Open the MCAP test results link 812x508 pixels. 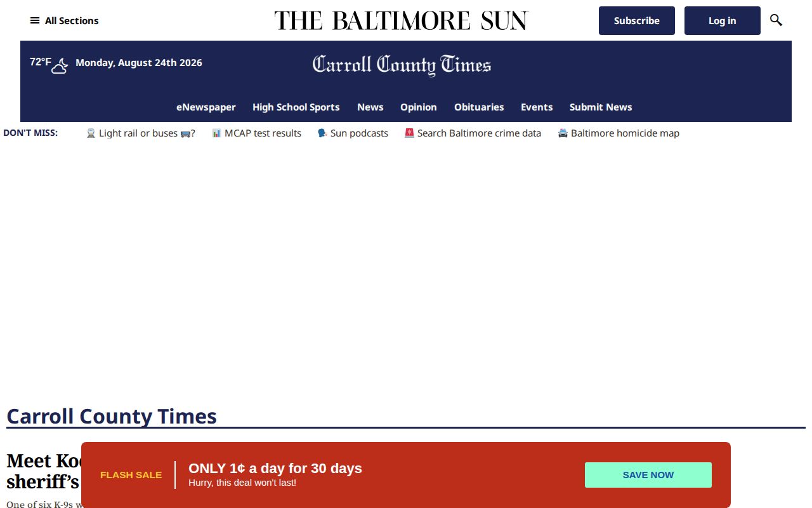coord(256,133)
